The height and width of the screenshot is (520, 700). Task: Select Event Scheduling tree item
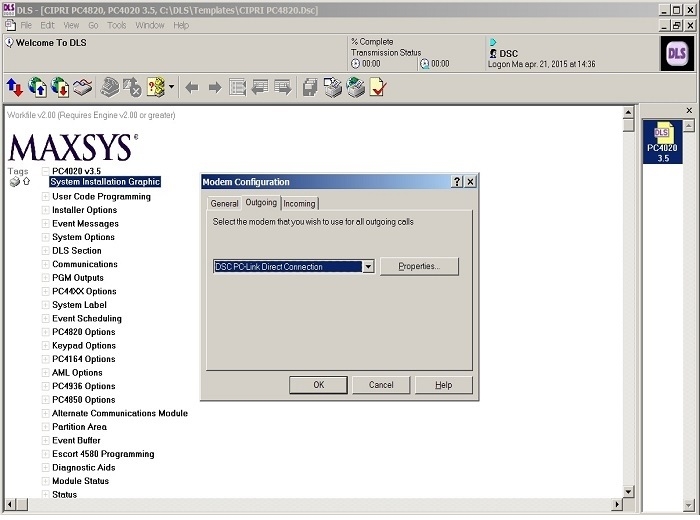tap(87, 318)
